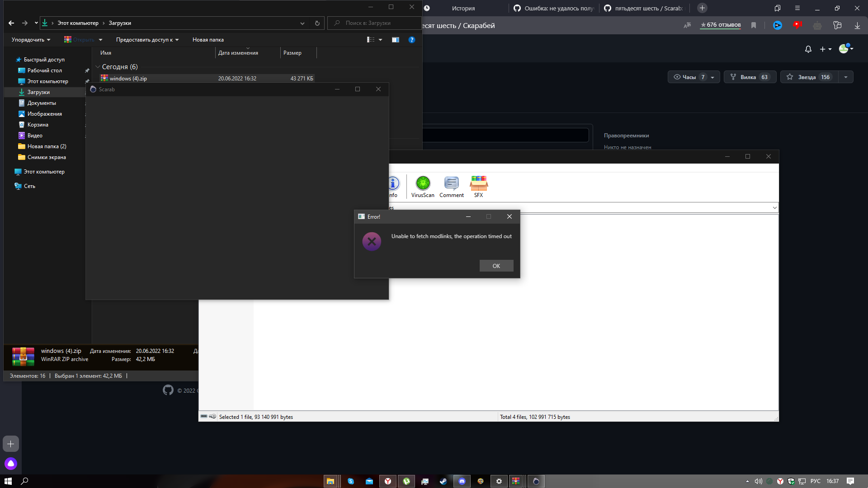868x488 pixels.
Task: Expand the Explorer address bar history dropdown
Action: [x=302, y=23]
